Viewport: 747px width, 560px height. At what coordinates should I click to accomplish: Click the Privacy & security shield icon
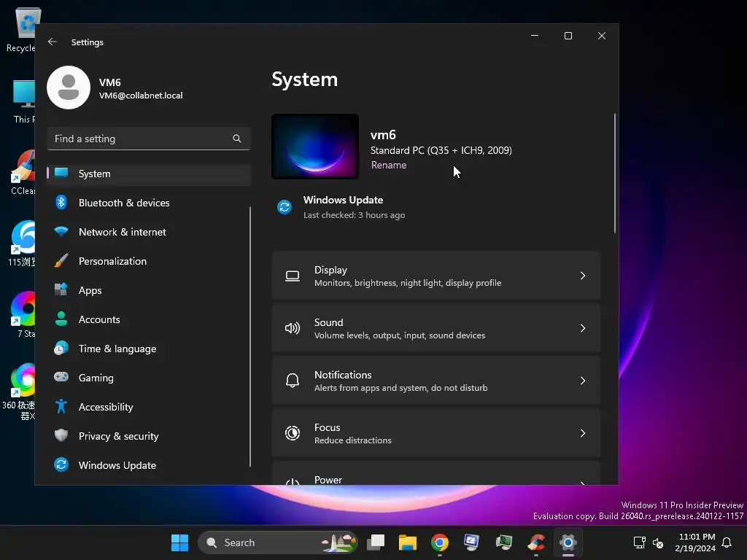pyautogui.click(x=61, y=435)
